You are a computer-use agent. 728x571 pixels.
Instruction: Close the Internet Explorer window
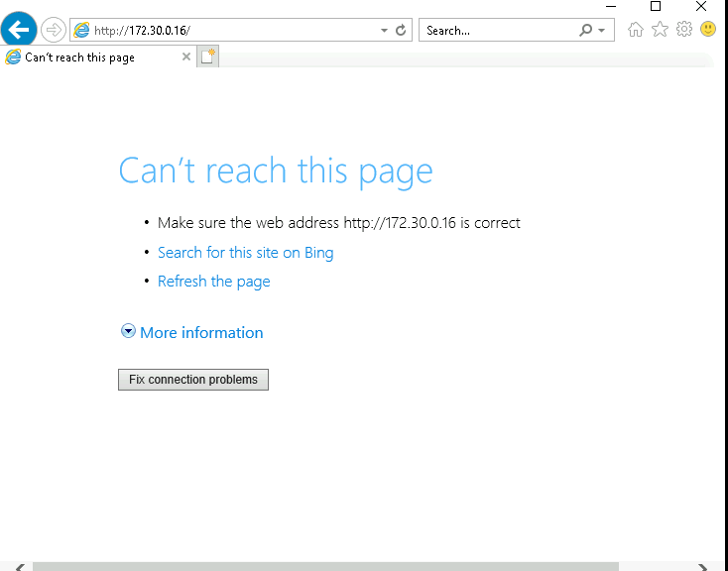tap(701, 7)
